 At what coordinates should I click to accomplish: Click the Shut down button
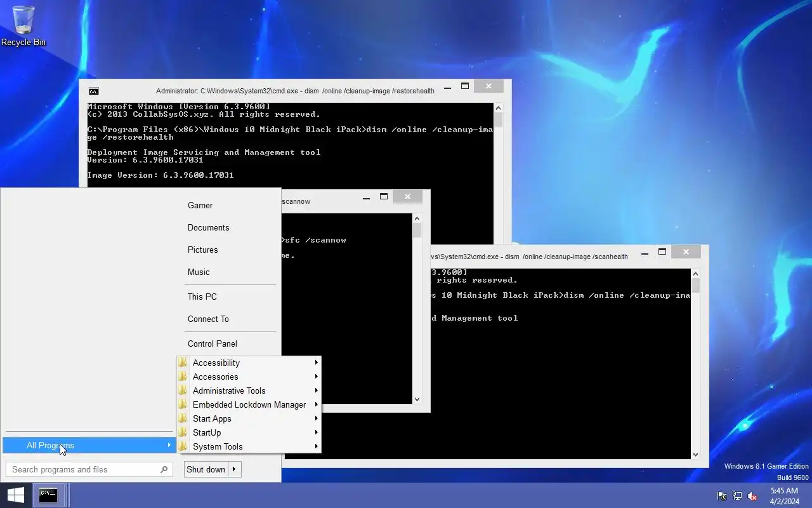206,470
